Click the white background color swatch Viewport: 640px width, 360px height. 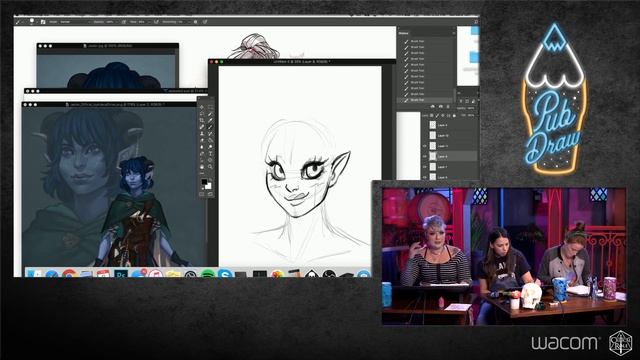209,186
